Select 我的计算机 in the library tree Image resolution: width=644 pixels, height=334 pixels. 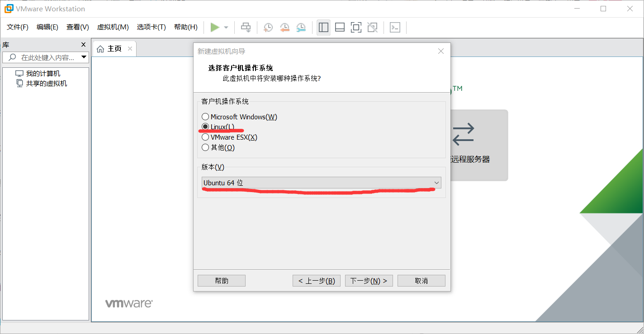click(43, 74)
